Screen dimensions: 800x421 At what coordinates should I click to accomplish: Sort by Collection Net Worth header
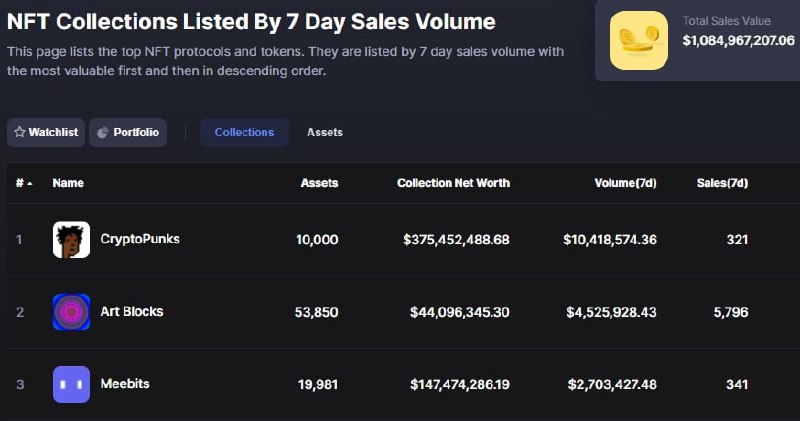pyautogui.click(x=453, y=183)
